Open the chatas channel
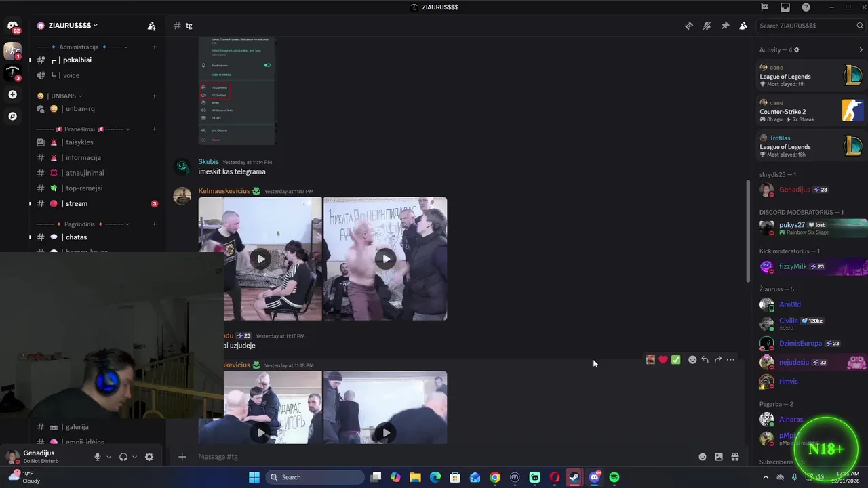The height and width of the screenshot is (488, 868). 97,237
